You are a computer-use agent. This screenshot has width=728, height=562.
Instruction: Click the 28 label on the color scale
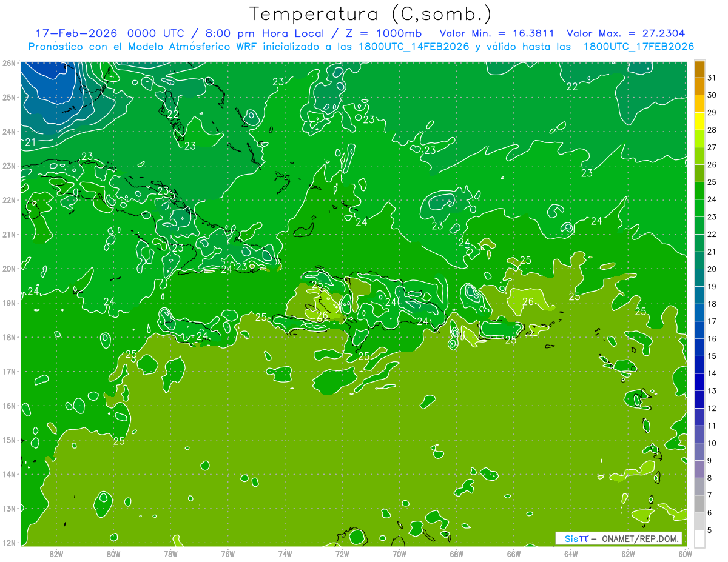(712, 130)
